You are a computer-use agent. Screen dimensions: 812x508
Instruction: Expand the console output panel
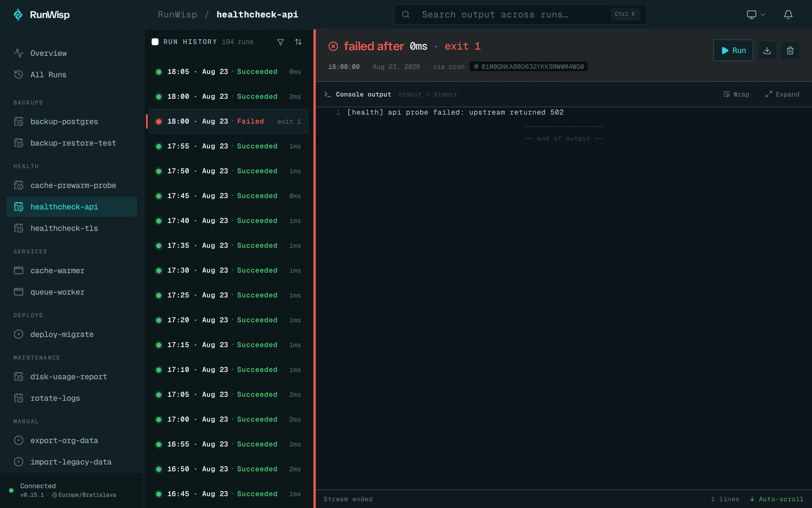[x=782, y=95]
